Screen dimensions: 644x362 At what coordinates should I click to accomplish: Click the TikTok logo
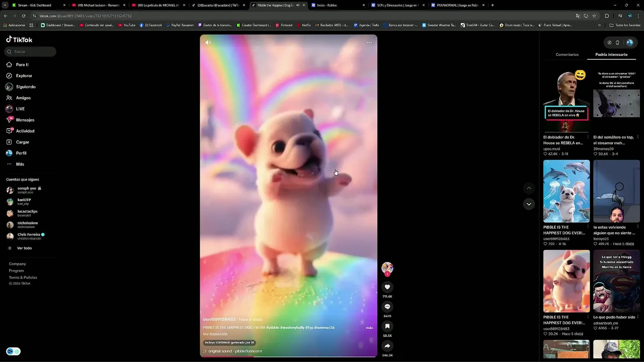[x=19, y=39]
